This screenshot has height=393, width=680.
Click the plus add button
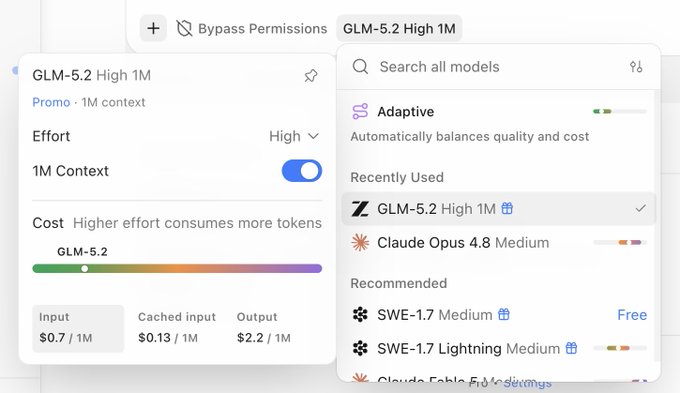[153, 29]
